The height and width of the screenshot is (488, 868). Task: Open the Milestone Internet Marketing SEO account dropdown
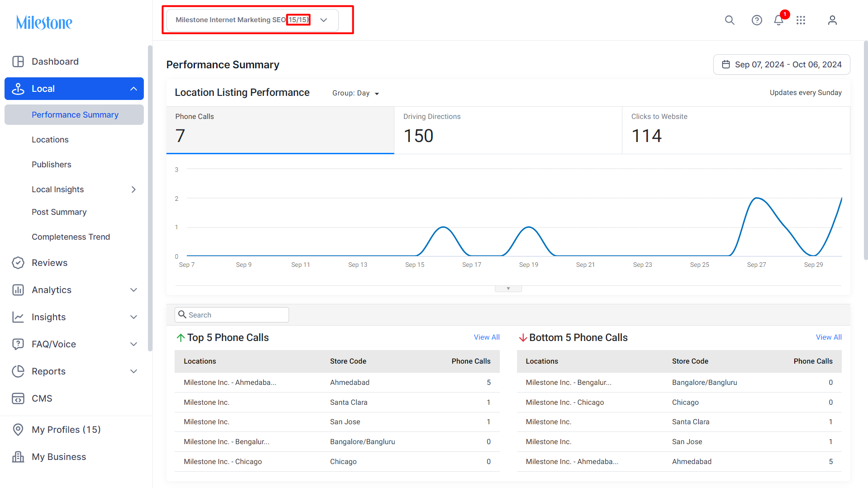(252, 20)
